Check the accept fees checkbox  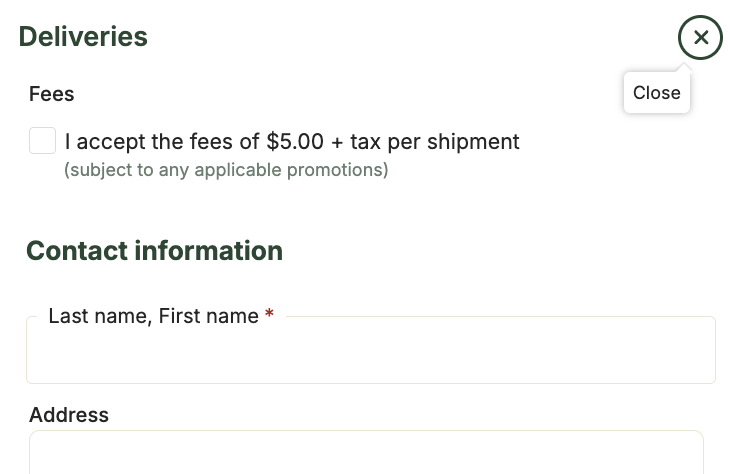(42, 141)
